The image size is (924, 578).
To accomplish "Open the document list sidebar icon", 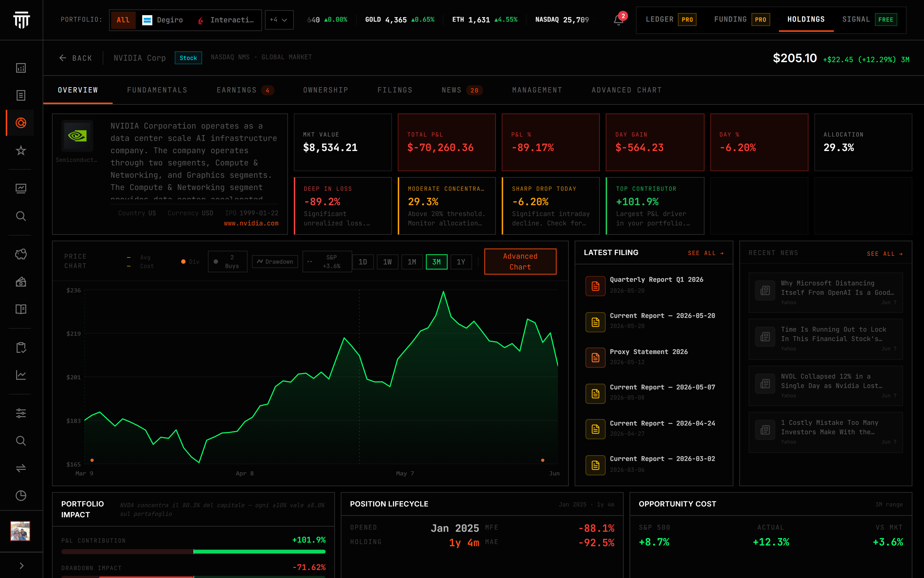I will tap(21, 95).
